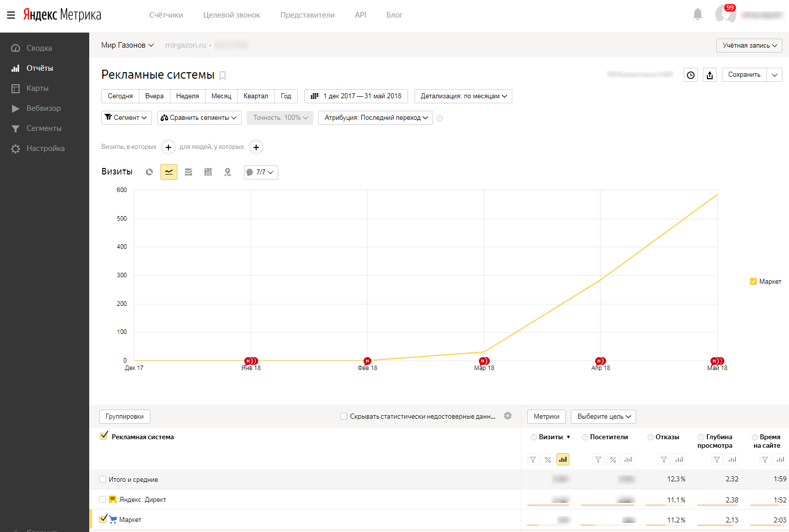This screenshot has width=789, height=532.
Task: Open table settings gear icon
Action: pos(508,416)
